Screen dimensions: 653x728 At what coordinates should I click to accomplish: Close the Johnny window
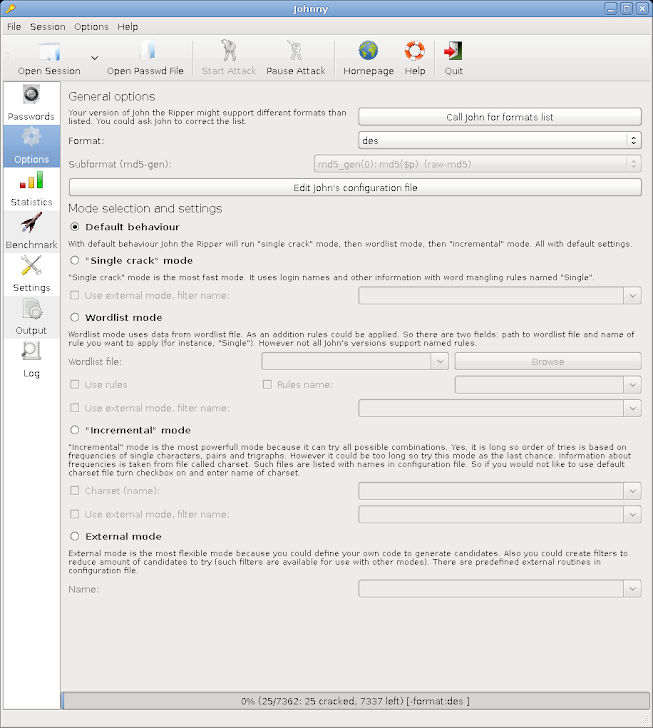[642, 8]
